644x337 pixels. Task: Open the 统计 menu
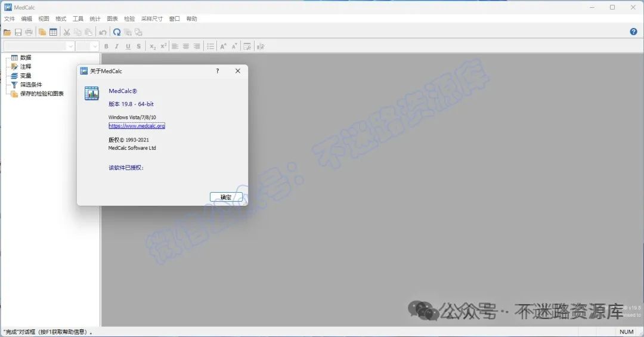coord(95,19)
